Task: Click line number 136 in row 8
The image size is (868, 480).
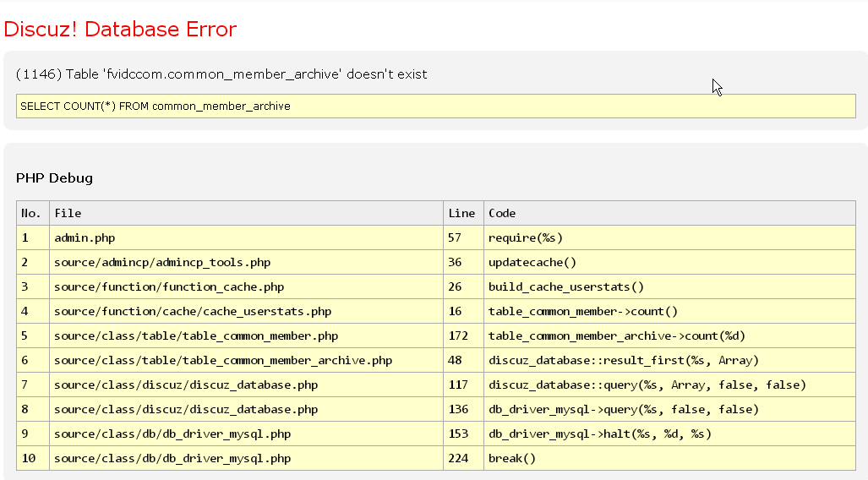Action: (x=458, y=409)
